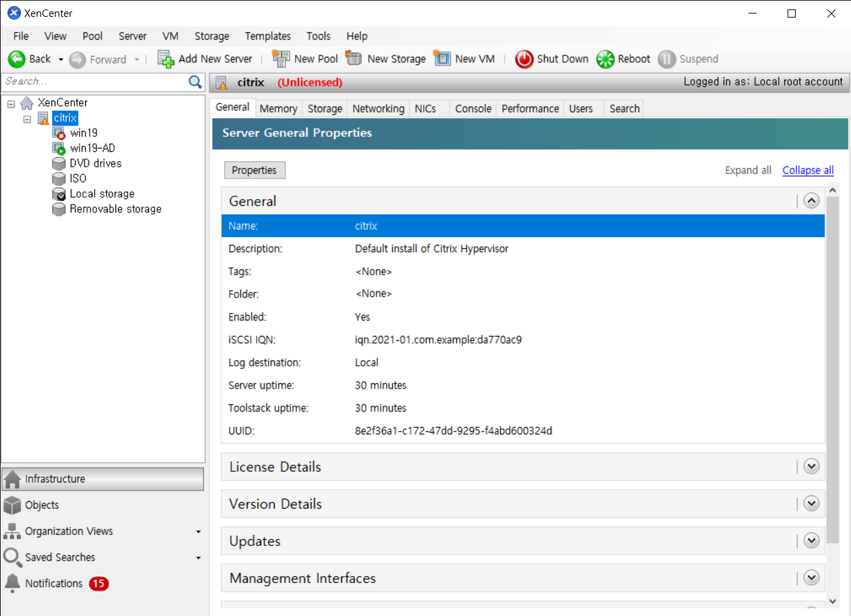This screenshot has height=616, width=851.
Task: Click the Collapse all link
Action: 808,170
